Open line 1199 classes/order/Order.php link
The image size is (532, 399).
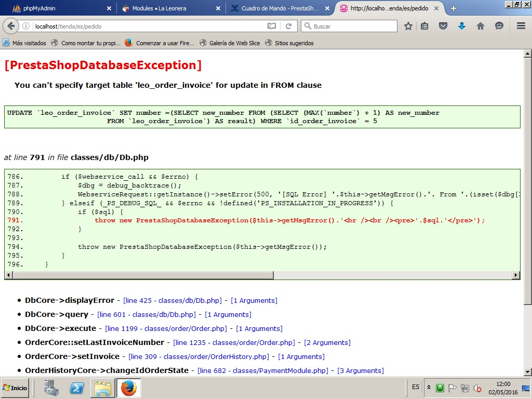click(x=166, y=328)
